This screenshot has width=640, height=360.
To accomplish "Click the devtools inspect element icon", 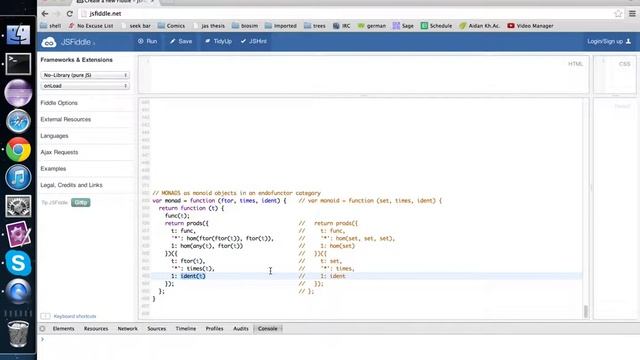I will [x=42, y=329].
